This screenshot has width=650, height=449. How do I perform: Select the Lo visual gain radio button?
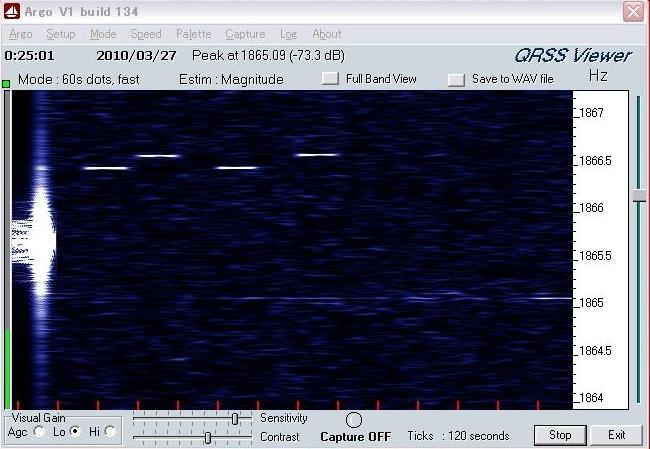(x=75, y=432)
